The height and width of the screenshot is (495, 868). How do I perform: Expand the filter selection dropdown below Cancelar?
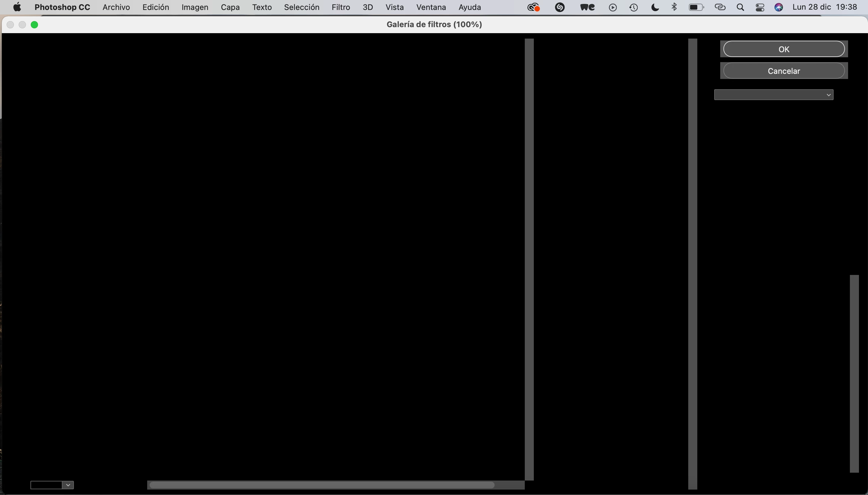click(773, 95)
